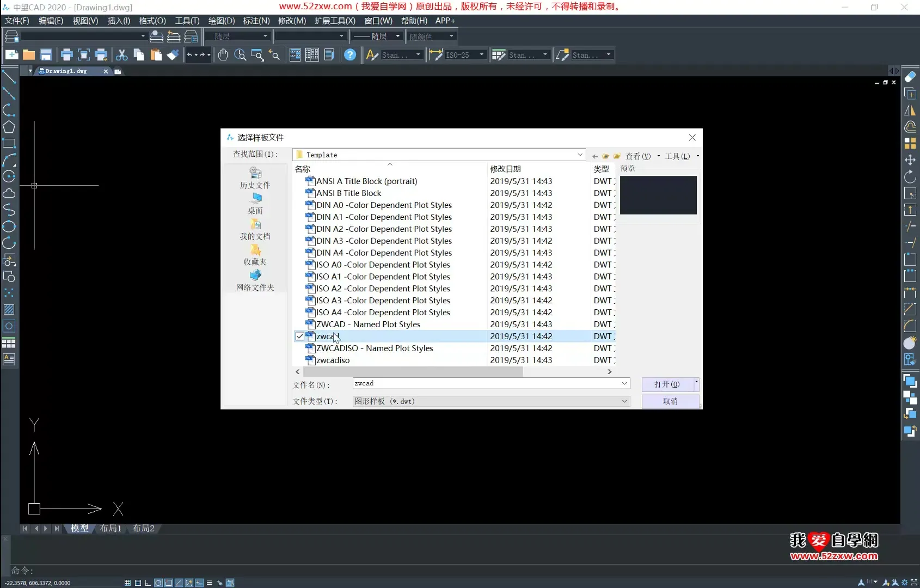Switch to the 布局1 layout tab

click(111, 528)
